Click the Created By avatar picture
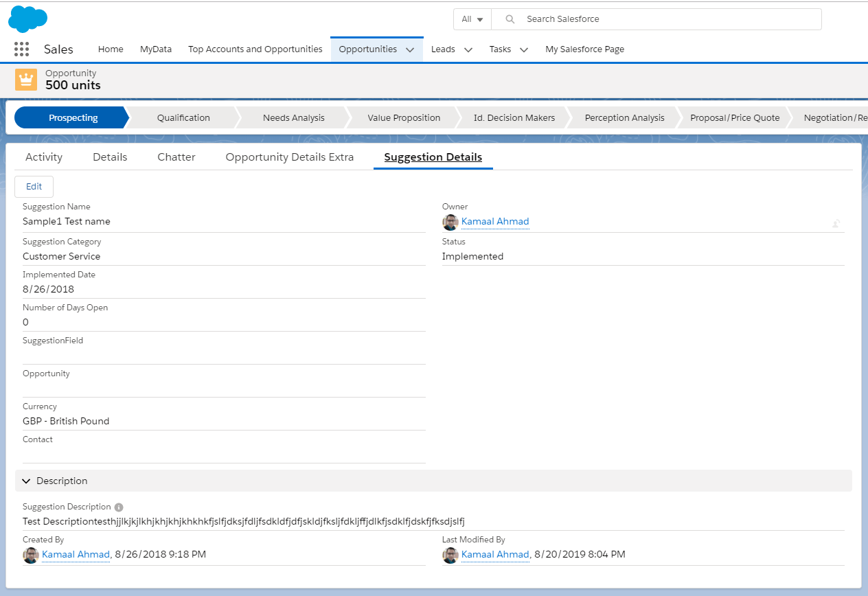This screenshot has width=868, height=596. [x=30, y=555]
